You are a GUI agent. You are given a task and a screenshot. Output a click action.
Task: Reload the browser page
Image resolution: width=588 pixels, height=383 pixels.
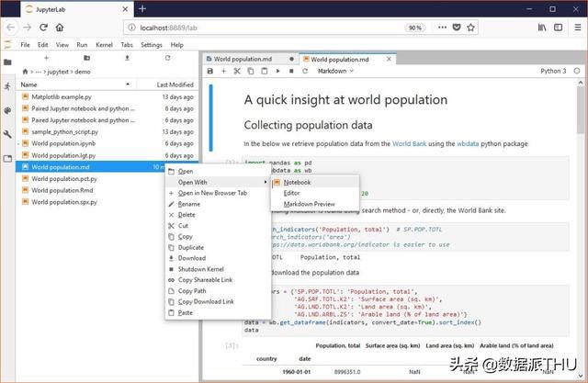pos(43,28)
